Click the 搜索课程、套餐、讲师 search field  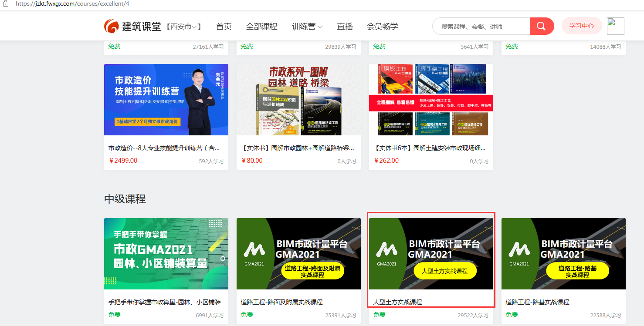(481, 26)
